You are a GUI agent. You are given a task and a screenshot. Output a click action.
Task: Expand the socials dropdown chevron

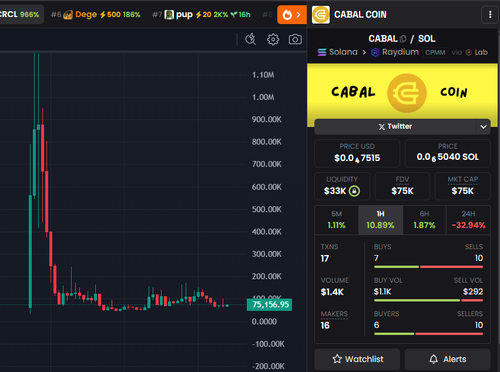(483, 127)
